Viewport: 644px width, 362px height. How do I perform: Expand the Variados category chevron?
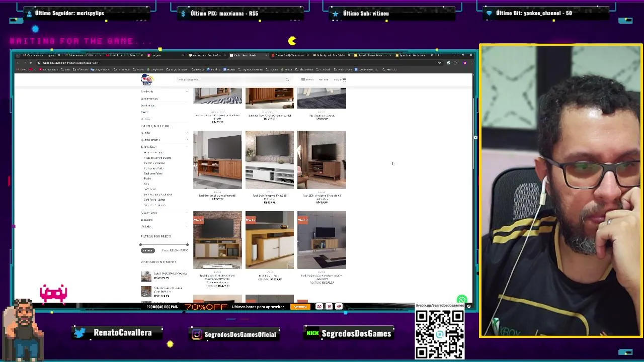[187, 227]
